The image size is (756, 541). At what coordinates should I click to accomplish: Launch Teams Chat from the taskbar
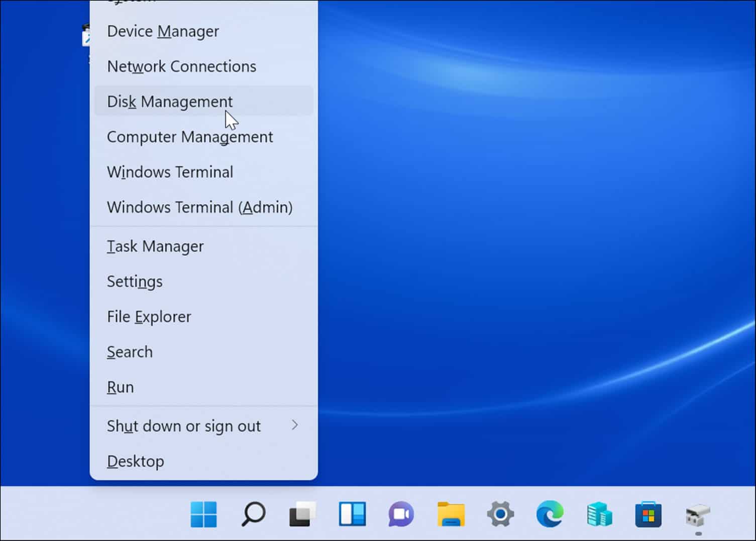400,514
